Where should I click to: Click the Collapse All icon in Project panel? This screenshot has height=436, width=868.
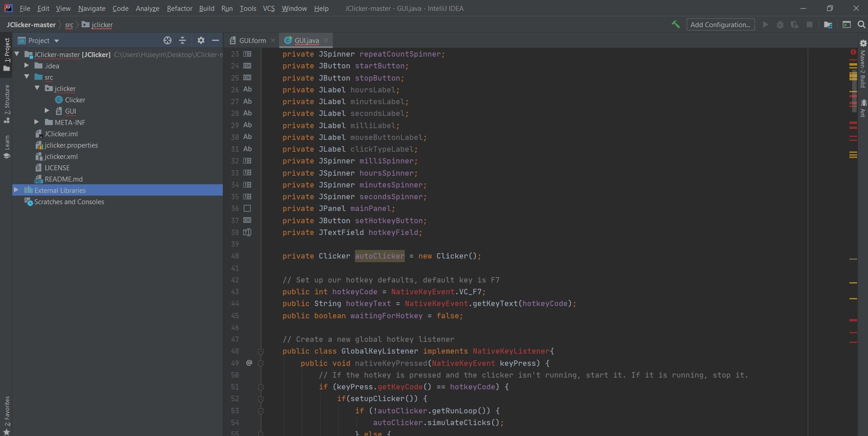pyautogui.click(x=182, y=40)
